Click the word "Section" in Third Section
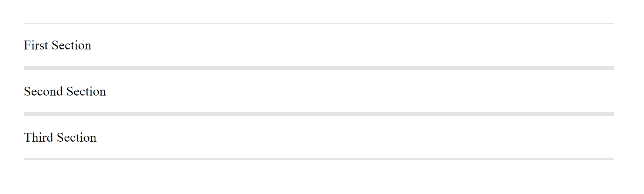644x194 pixels. pos(77,137)
